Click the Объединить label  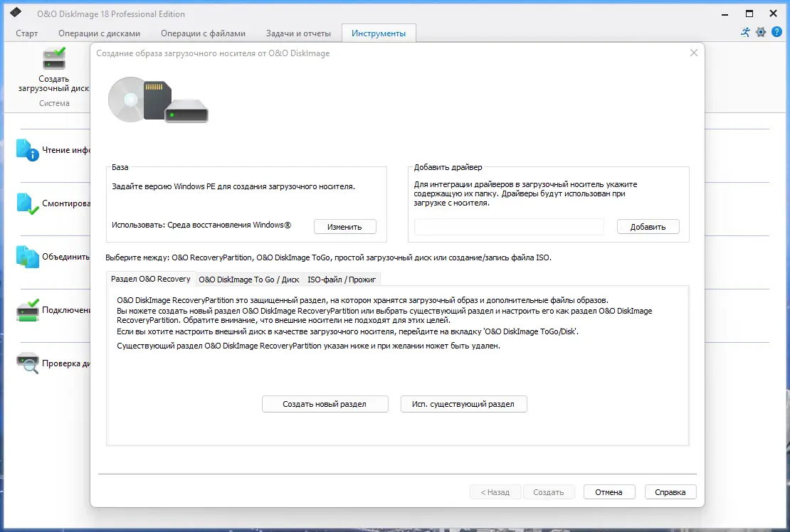pyautogui.click(x=66, y=257)
